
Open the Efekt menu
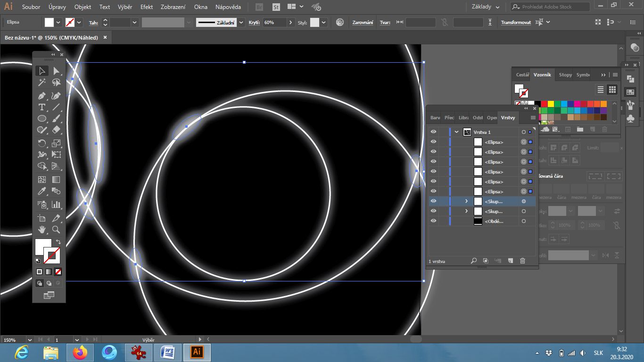point(147,7)
